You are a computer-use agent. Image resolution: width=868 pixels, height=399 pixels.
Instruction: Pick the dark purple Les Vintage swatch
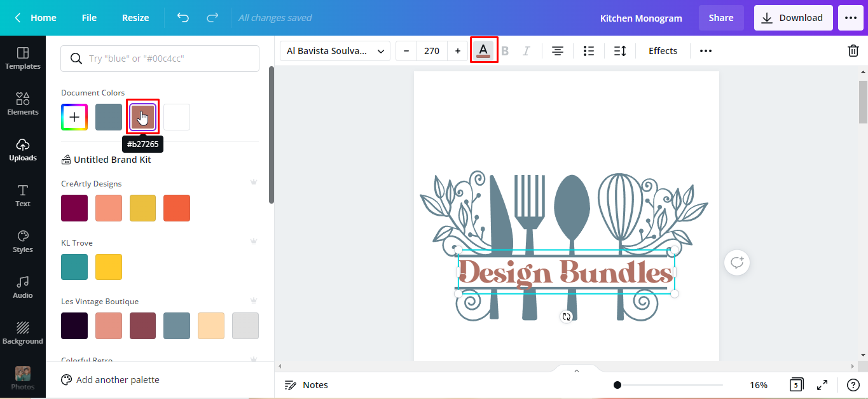[x=74, y=326]
